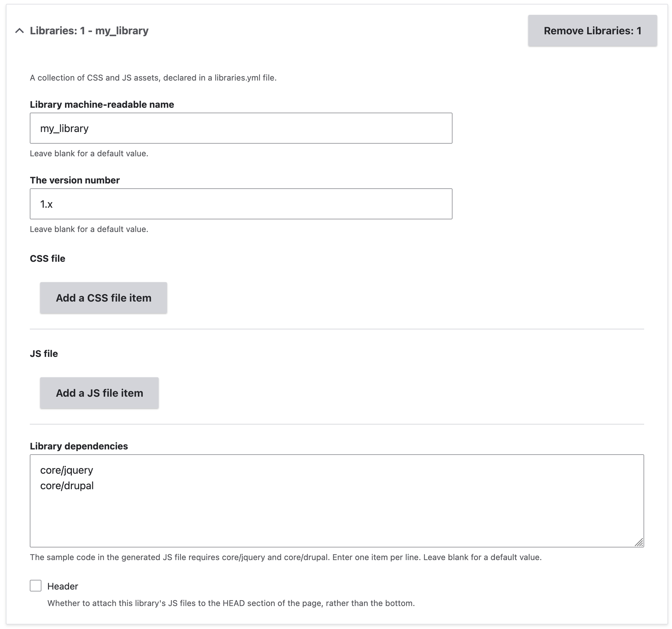Grab the dependencies textarea resize handle
The height and width of the screenshot is (629, 672).
(x=639, y=543)
